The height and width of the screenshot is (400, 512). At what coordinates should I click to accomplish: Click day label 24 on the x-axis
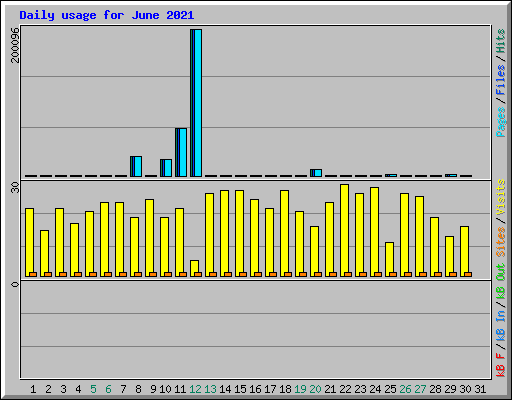click(x=375, y=389)
